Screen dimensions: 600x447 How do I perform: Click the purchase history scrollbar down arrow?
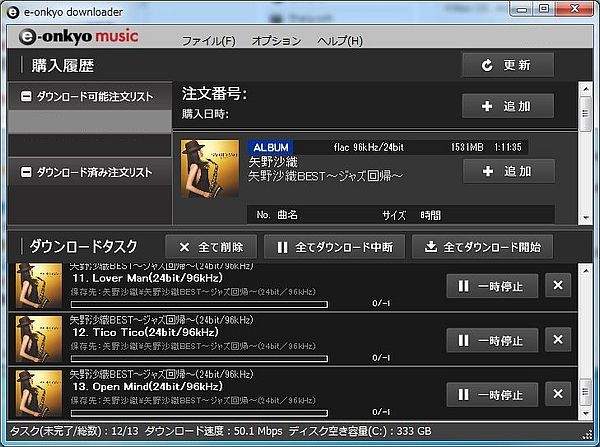point(585,218)
